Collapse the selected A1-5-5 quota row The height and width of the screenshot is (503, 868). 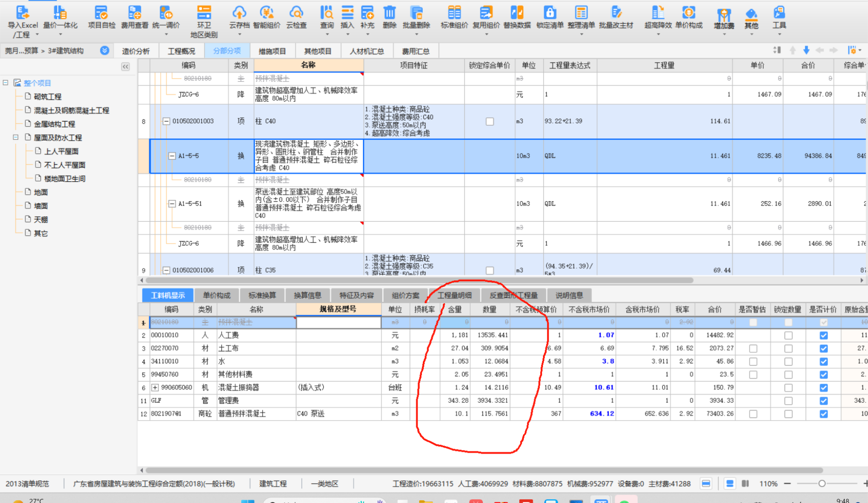click(172, 156)
